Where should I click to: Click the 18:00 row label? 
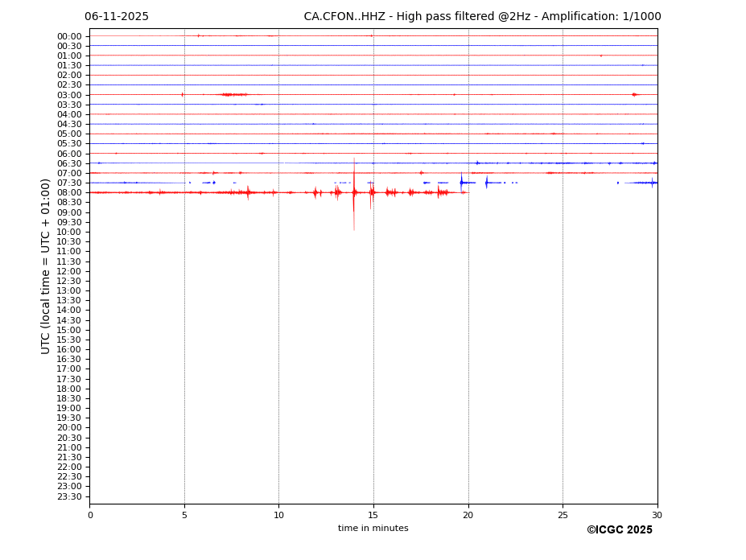coord(69,389)
